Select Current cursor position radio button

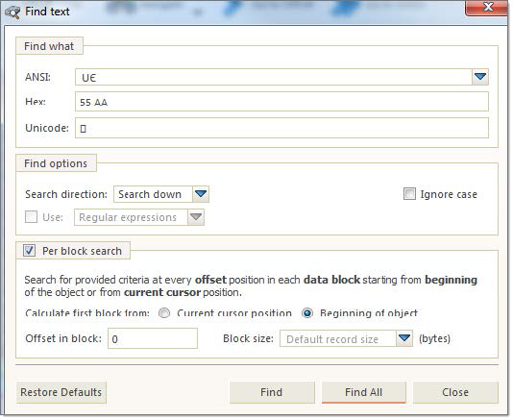164,313
